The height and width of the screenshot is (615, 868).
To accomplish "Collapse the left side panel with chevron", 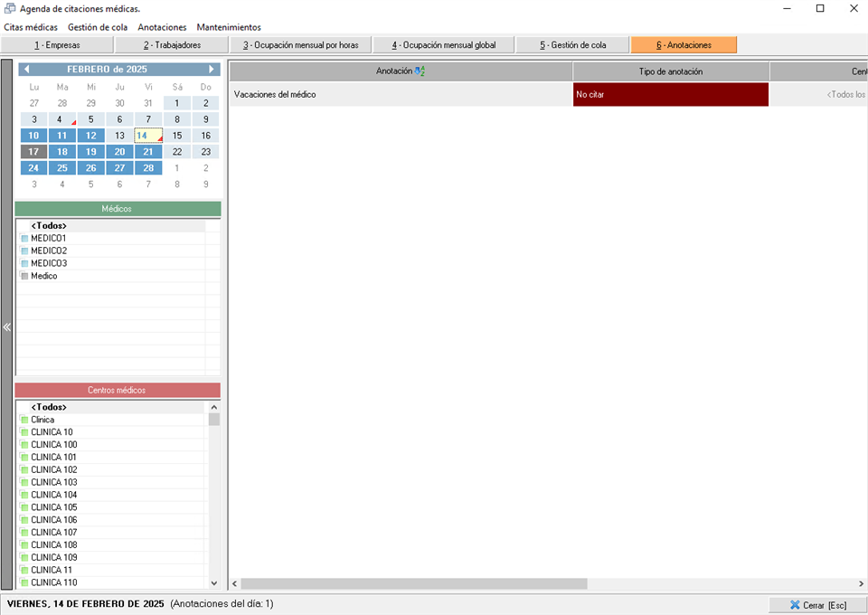I will click(x=6, y=327).
